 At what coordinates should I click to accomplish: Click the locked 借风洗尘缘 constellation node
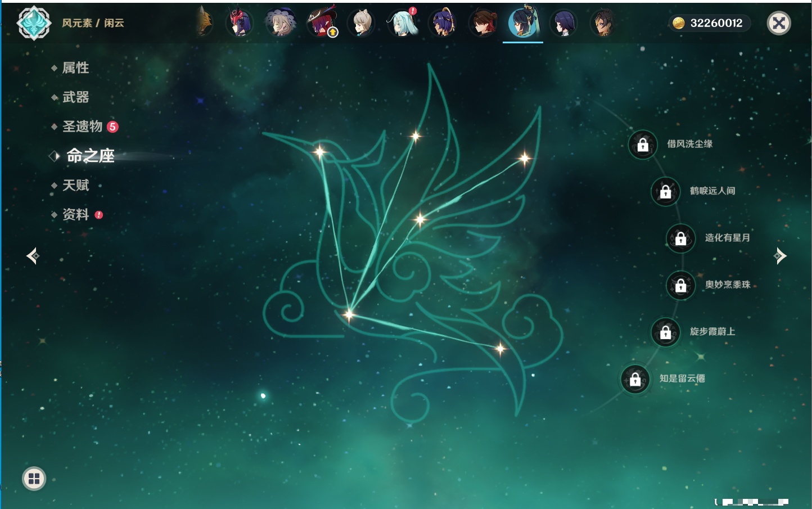click(643, 145)
